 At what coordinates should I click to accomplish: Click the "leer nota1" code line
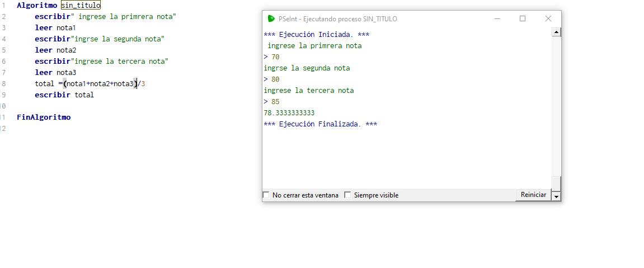[x=55, y=27]
